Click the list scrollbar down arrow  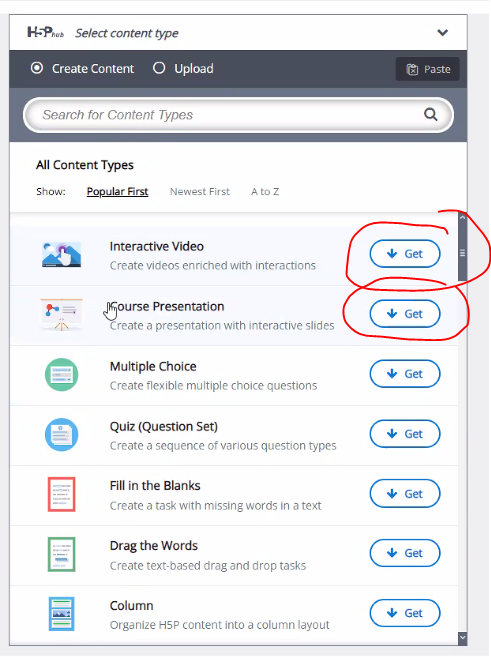(463, 638)
